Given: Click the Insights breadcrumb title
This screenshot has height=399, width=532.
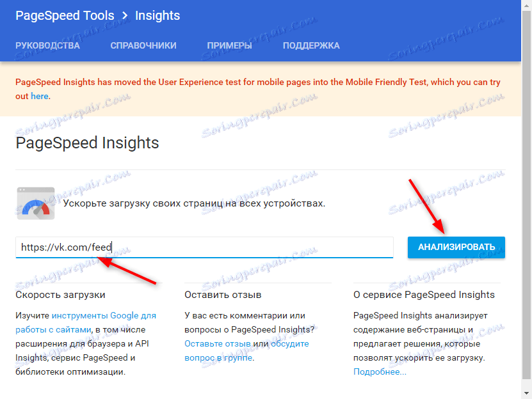Looking at the screenshot, I should click(157, 15).
